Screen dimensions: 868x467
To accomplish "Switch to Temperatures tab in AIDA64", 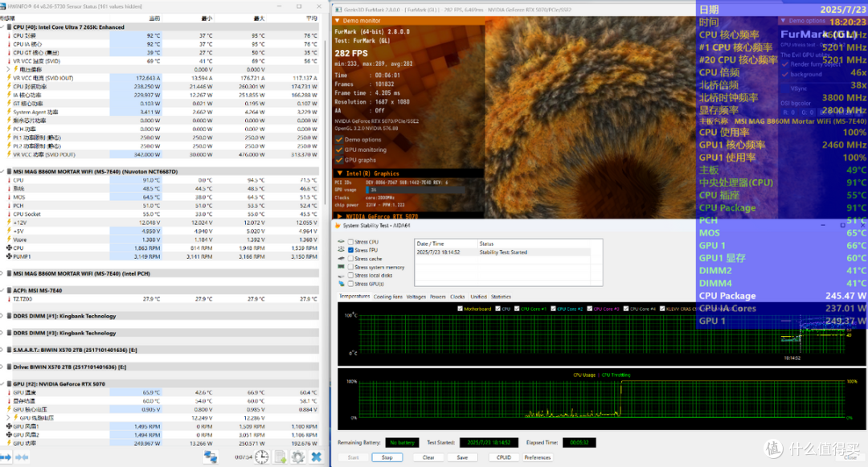I will (354, 297).
